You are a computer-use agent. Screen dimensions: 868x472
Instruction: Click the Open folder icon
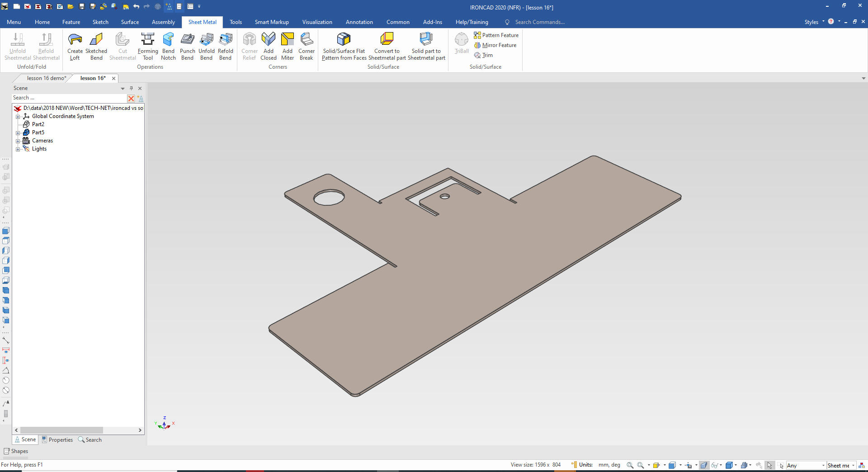tap(71, 6)
